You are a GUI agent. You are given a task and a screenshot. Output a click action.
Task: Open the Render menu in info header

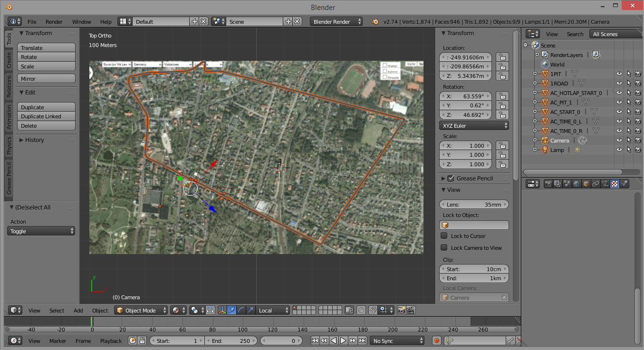(x=54, y=21)
